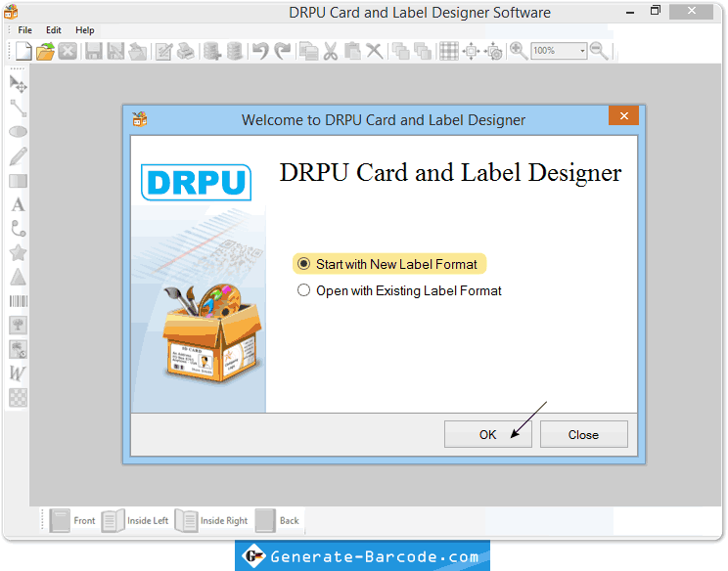
Task: Select the triangle shape tool
Action: click(x=19, y=277)
